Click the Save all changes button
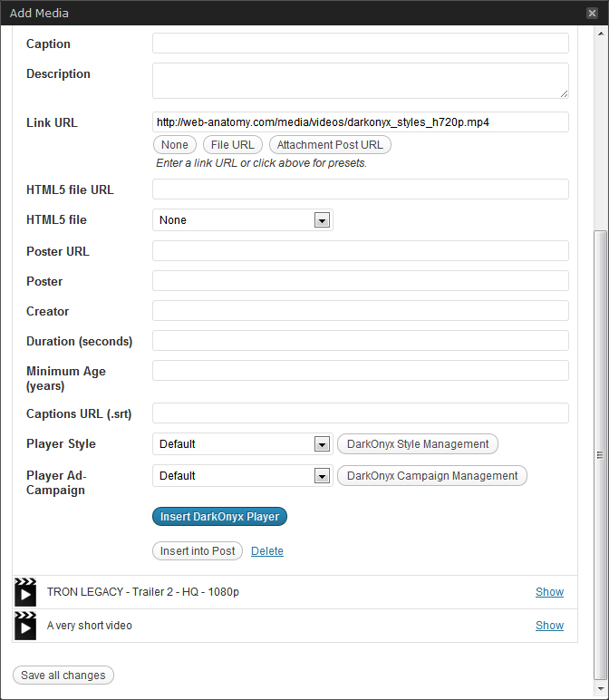This screenshot has width=609, height=700. [x=63, y=676]
